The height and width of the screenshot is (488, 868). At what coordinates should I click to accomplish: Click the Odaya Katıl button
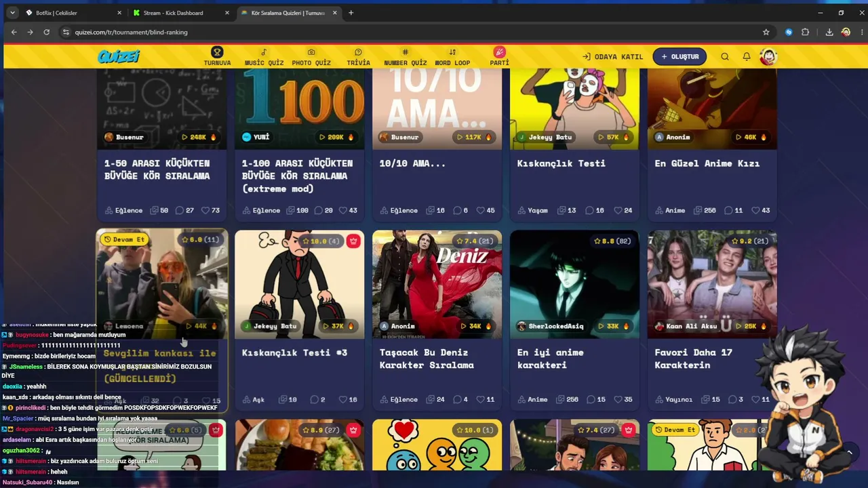click(612, 57)
